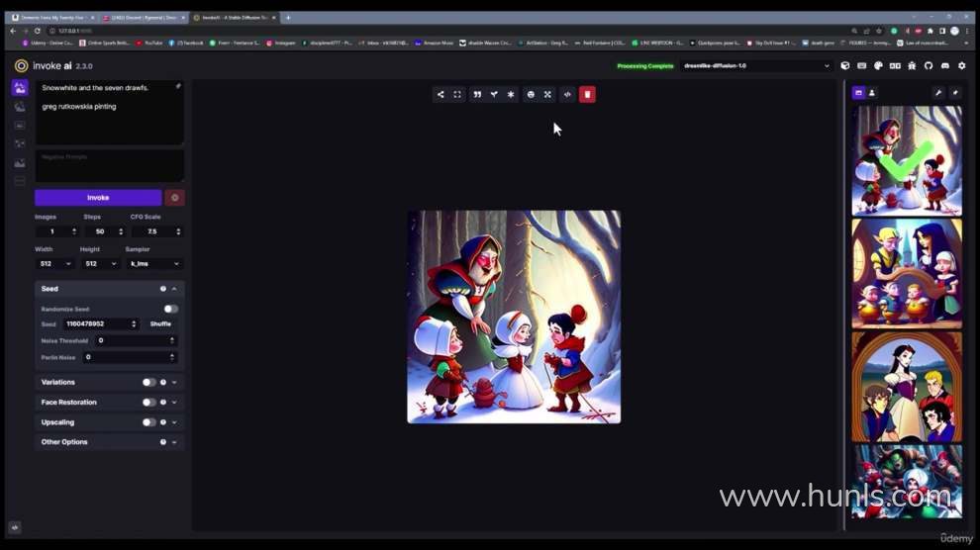The width and height of the screenshot is (980, 550).
Task: Click the purple Invoke button
Action: pyautogui.click(x=98, y=198)
